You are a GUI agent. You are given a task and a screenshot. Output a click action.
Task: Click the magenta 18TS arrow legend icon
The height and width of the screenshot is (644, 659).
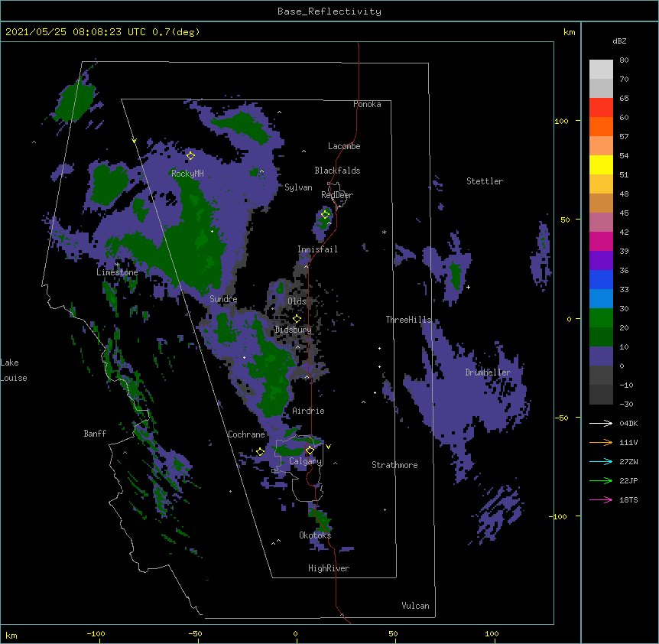point(601,499)
